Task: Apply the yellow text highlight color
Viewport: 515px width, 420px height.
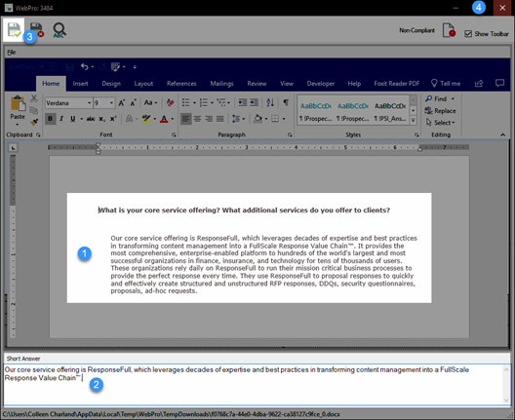Action: [146, 119]
